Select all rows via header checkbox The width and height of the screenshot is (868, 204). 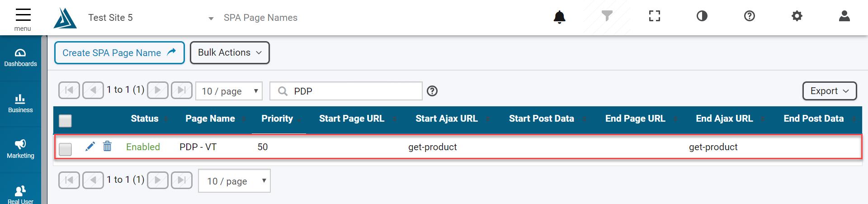tap(66, 121)
